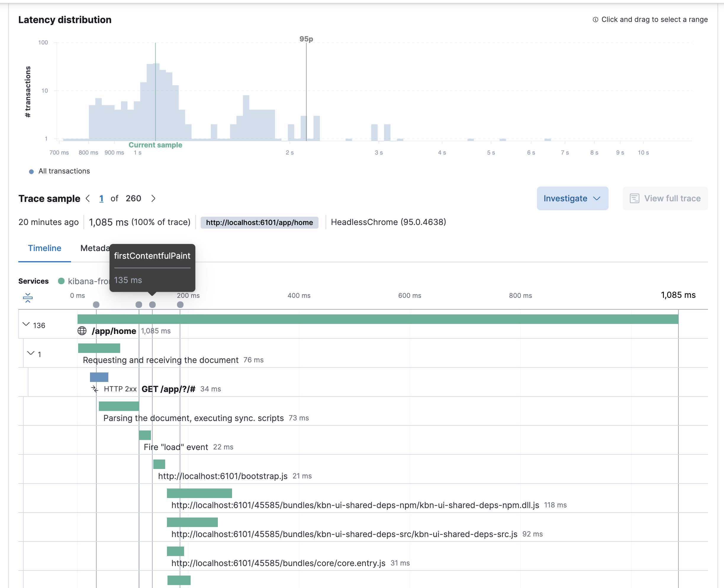Click the page '1' pagination link

coord(101,198)
